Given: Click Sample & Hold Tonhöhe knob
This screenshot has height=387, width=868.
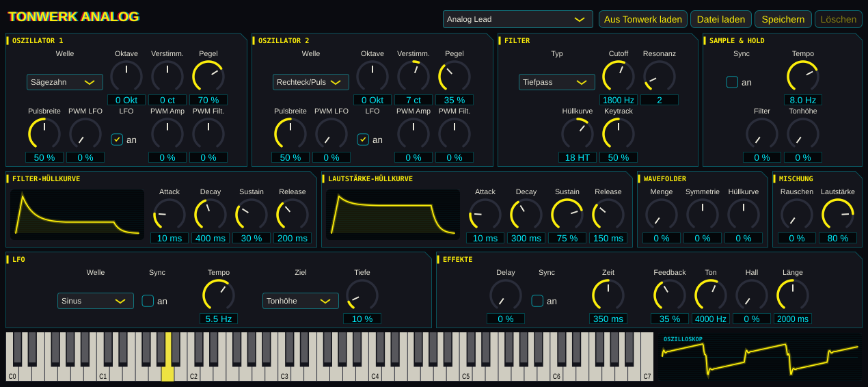Looking at the screenshot, I should click(803, 134).
